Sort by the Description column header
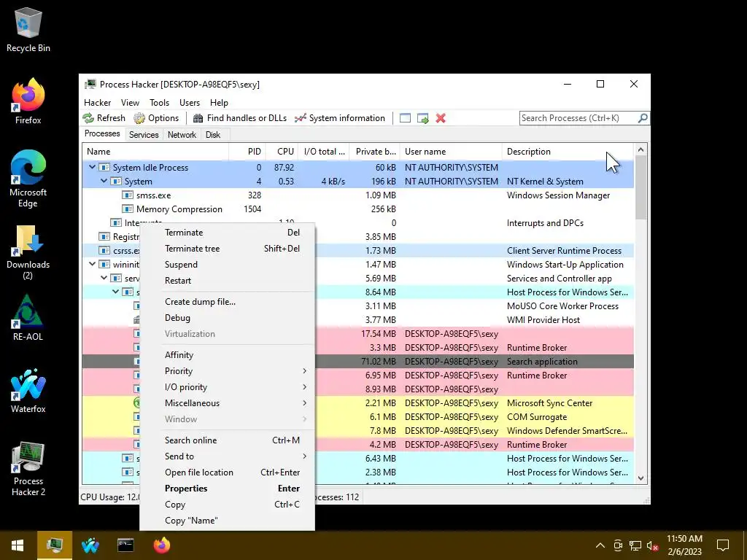 coord(568,152)
